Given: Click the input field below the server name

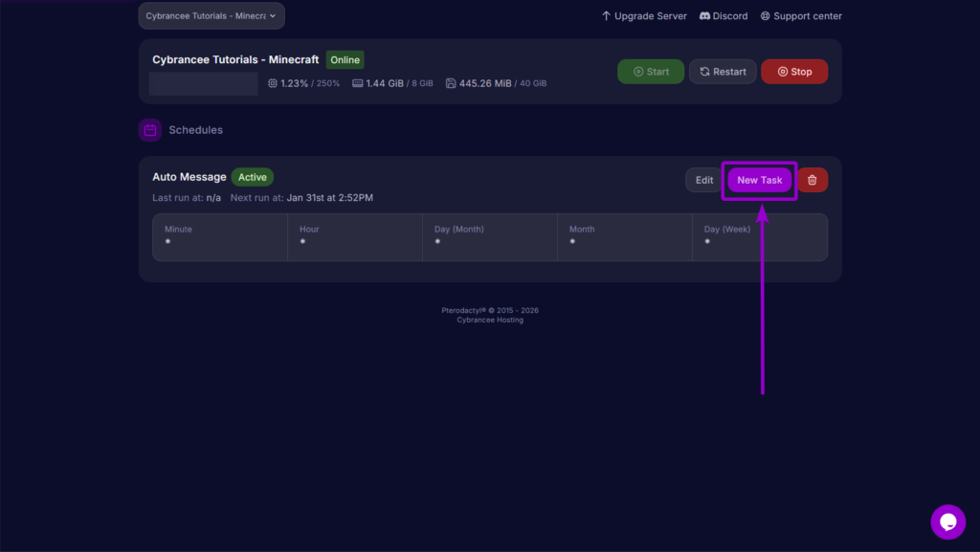Looking at the screenshot, I should (202, 84).
